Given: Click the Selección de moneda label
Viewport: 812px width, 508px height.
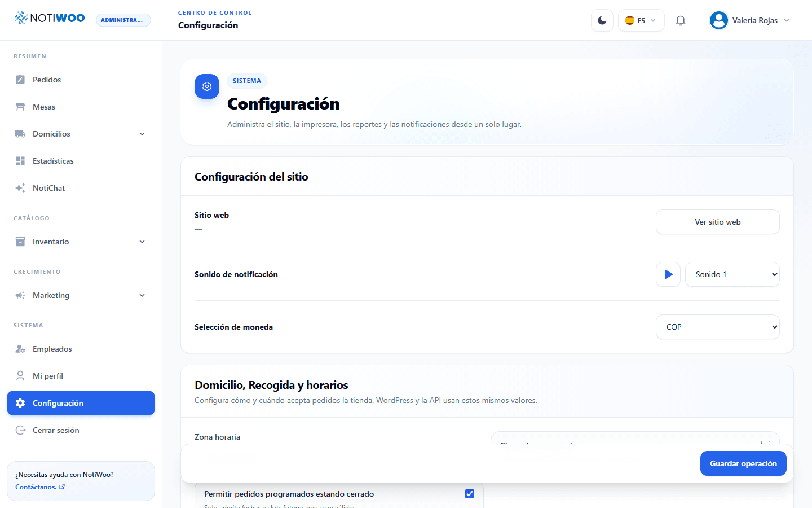Looking at the screenshot, I should pos(233,327).
